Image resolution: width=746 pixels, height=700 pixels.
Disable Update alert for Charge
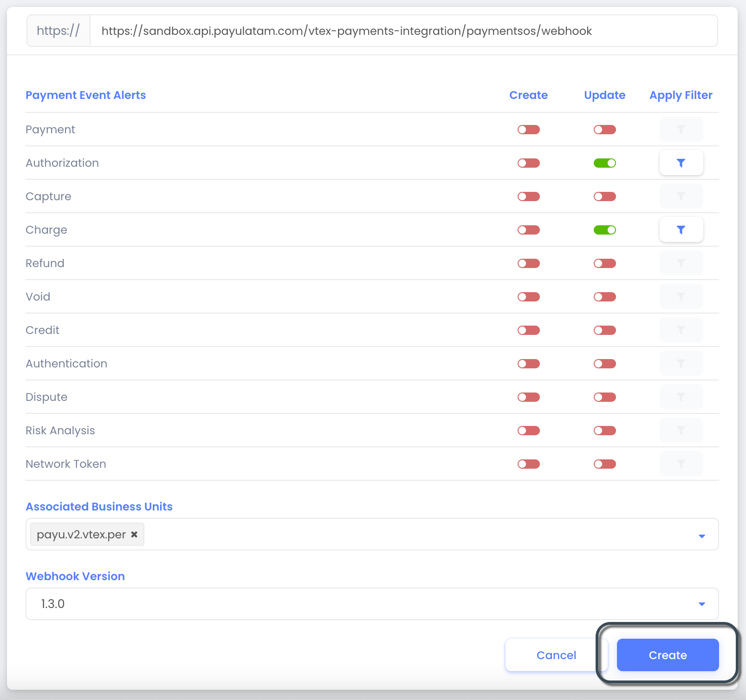coord(605,230)
